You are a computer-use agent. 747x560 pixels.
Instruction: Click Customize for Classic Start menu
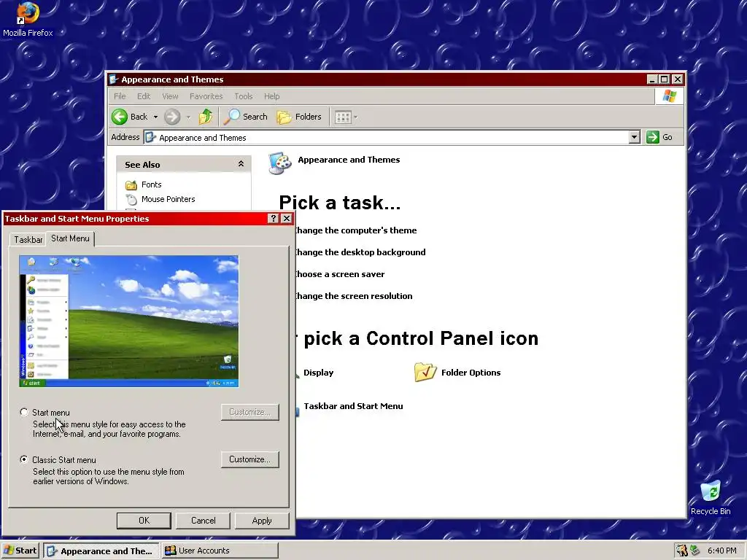(x=249, y=459)
